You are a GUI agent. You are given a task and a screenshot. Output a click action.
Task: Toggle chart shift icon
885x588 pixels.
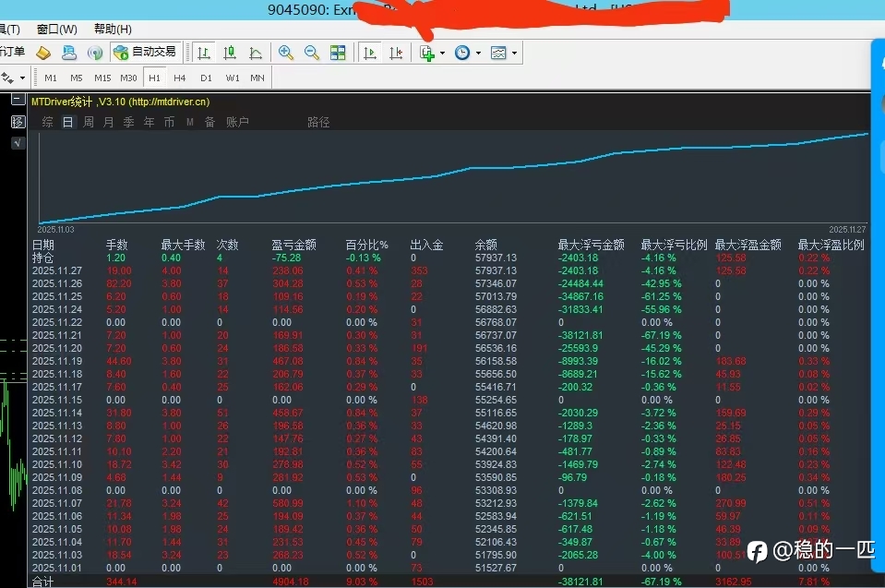point(396,53)
